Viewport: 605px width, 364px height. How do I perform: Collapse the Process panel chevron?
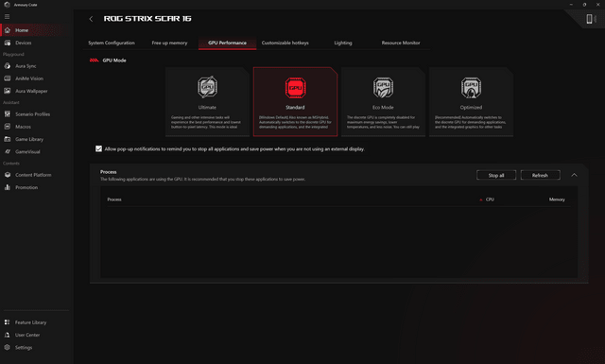click(x=574, y=175)
